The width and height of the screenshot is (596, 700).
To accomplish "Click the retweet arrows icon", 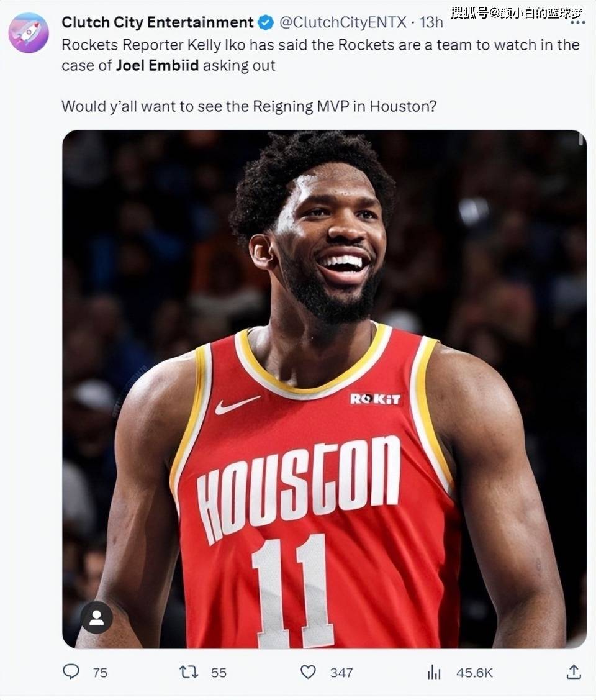I will (189, 672).
